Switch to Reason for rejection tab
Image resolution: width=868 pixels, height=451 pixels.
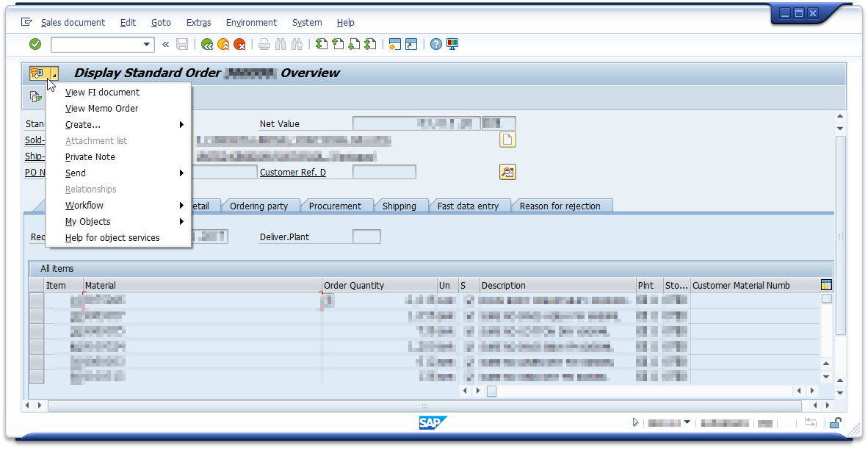tap(560, 206)
